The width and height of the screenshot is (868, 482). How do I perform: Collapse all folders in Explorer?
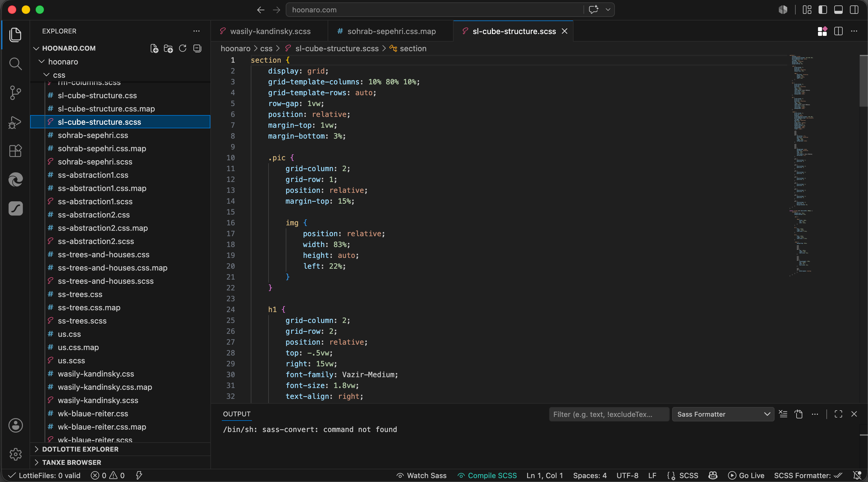click(x=197, y=49)
